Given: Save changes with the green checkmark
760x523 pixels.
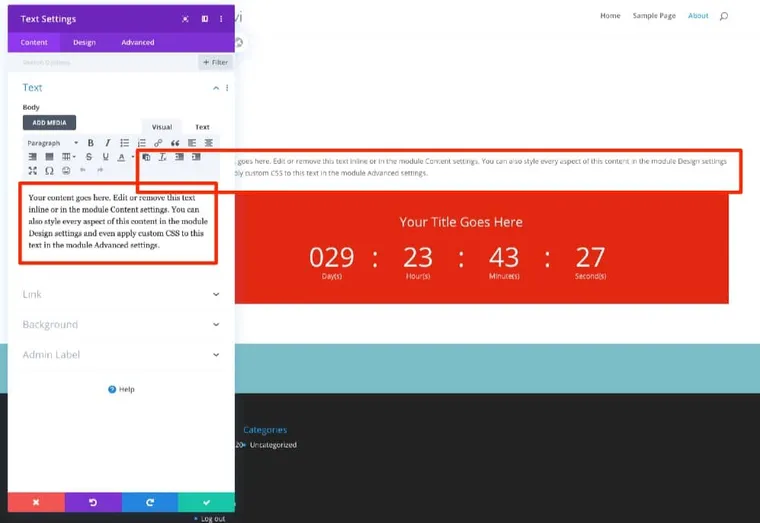Looking at the screenshot, I should [x=206, y=502].
